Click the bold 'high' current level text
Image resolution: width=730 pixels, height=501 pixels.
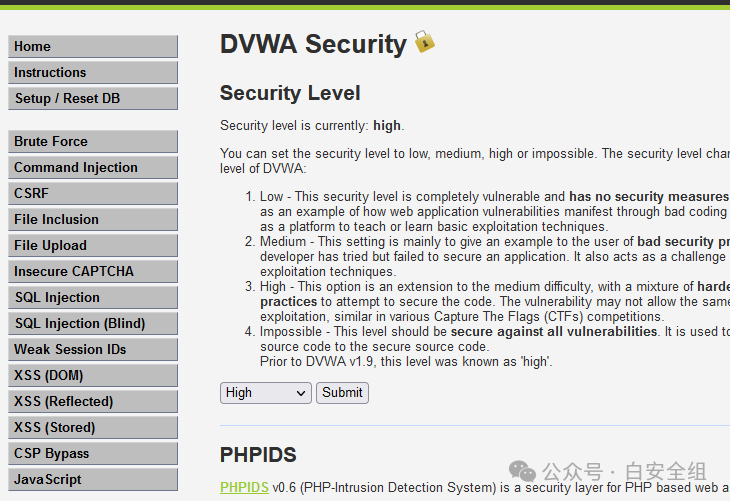click(x=387, y=126)
